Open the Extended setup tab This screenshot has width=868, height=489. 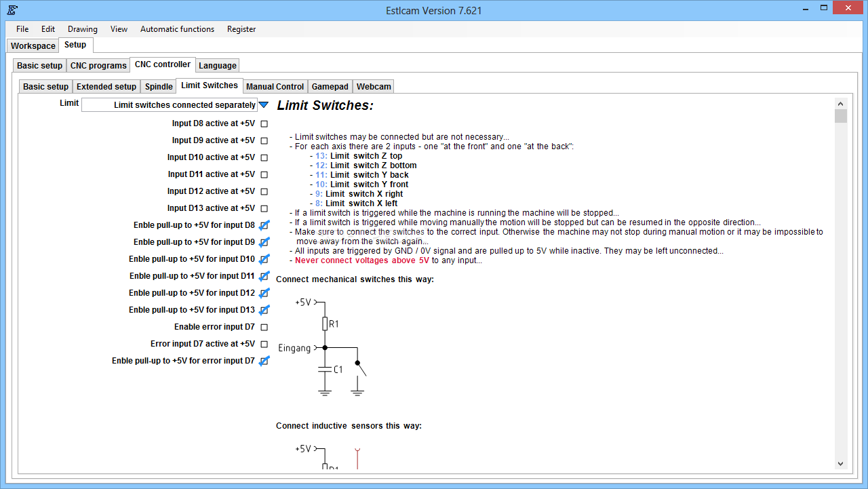click(x=106, y=87)
